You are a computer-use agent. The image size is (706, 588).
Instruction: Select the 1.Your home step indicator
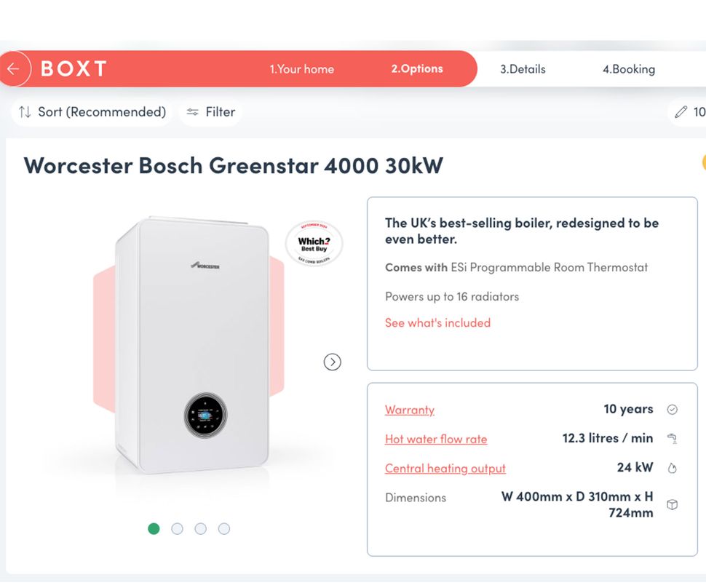point(302,68)
